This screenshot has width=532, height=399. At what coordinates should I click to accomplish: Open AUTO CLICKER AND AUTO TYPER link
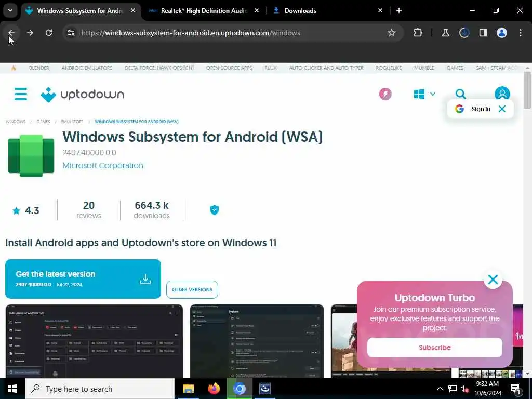(x=326, y=68)
